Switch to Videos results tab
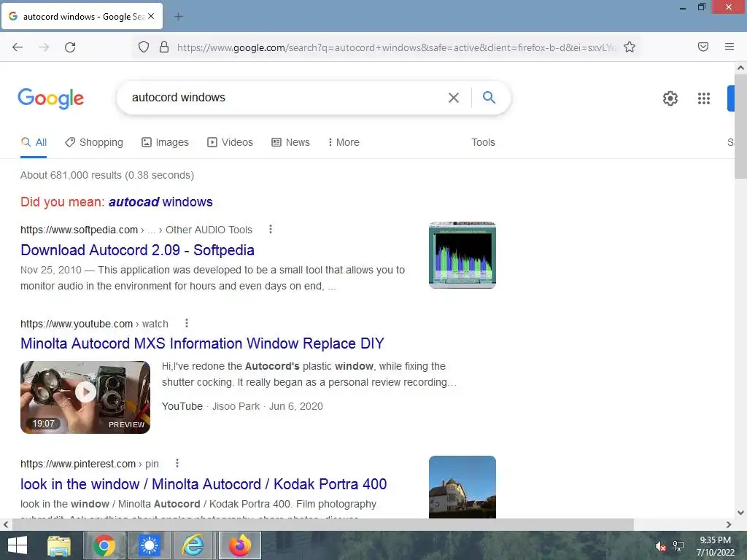The width and height of the screenshot is (747, 560). click(230, 142)
